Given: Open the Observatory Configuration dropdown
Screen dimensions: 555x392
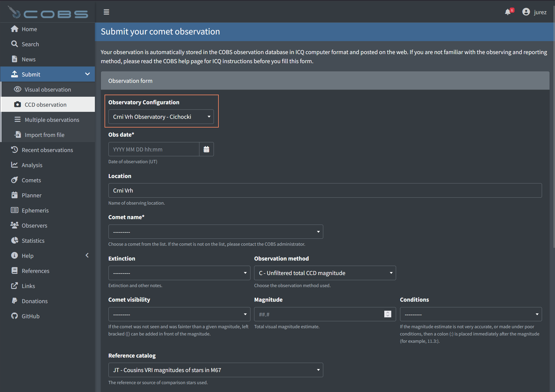Looking at the screenshot, I should pos(161,117).
